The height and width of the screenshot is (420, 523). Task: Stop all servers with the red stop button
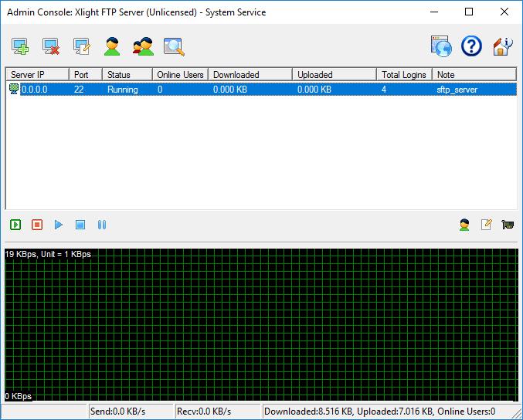(x=37, y=225)
